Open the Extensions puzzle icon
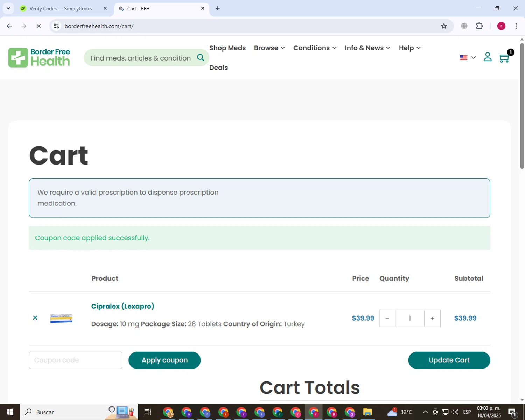The image size is (525, 420). [479, 26]
